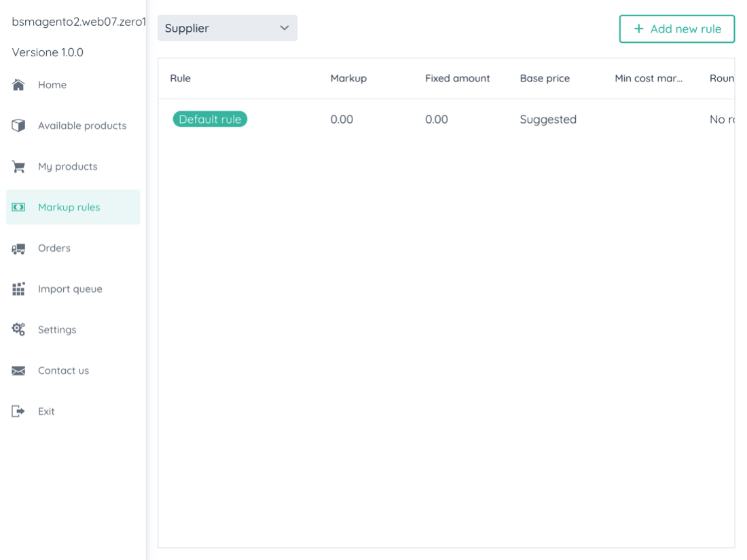Sort by Markup column header

point(348,78)
